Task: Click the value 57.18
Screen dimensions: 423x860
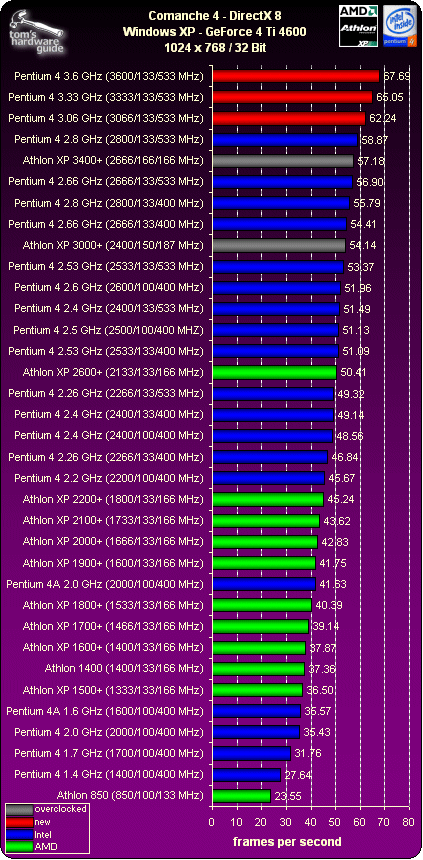Action: tap(371, 161)
